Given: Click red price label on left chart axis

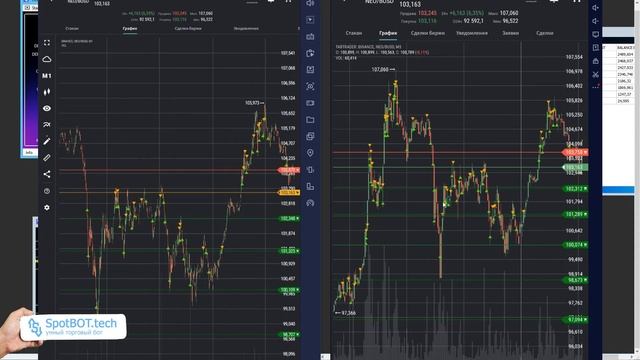Looking at the screenshot, I should [x=289, y=170].
